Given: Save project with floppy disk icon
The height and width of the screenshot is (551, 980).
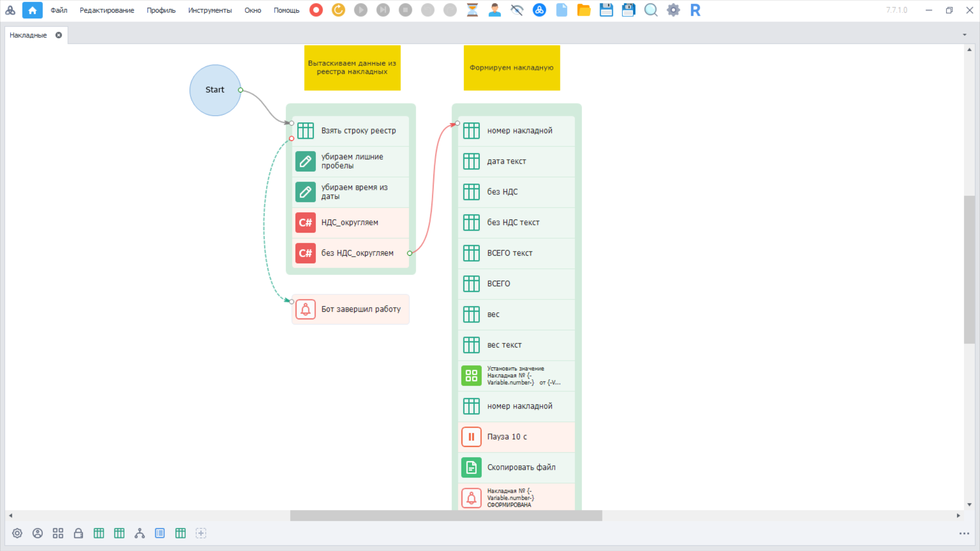Looking at the screenshot, I should (x=606, y=10).
